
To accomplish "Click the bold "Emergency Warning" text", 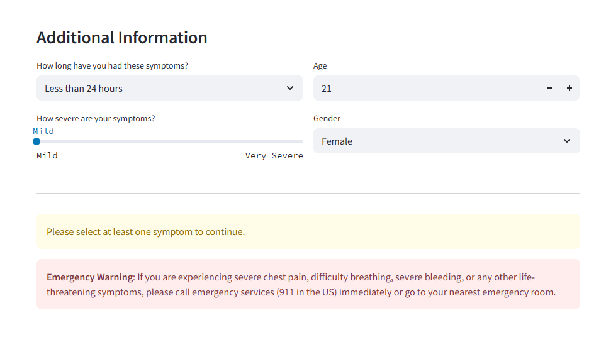I will coord(90,277).
